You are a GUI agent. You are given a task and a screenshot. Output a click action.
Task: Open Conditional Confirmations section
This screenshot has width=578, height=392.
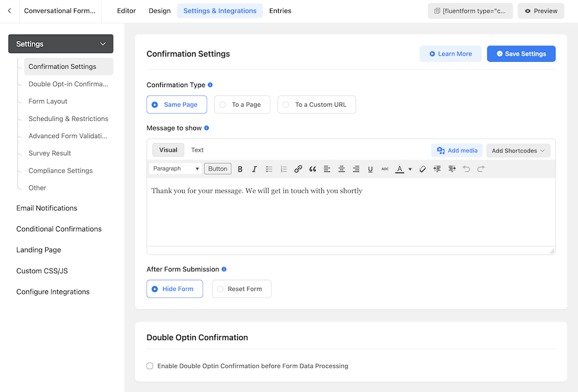click(x=59, y=229)
